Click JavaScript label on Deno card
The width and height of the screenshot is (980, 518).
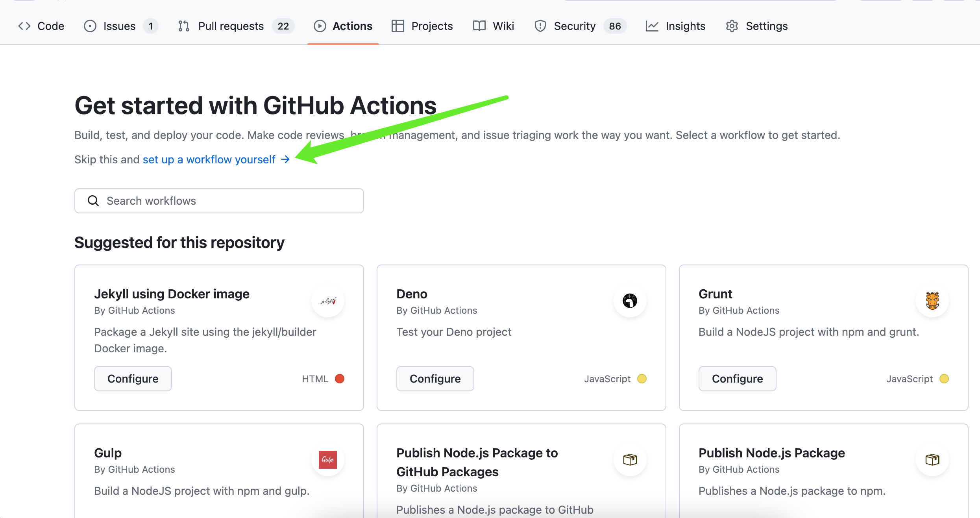(607, 379)
